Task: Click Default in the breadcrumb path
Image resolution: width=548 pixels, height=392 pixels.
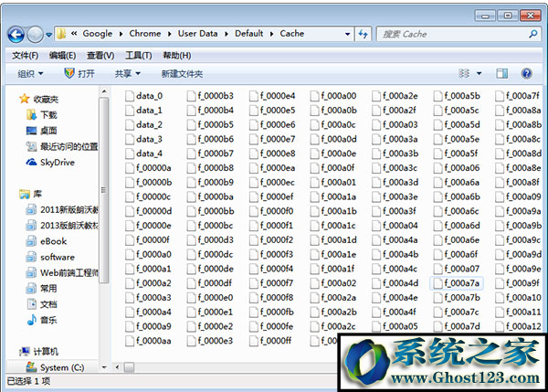Action: point(248,34)
